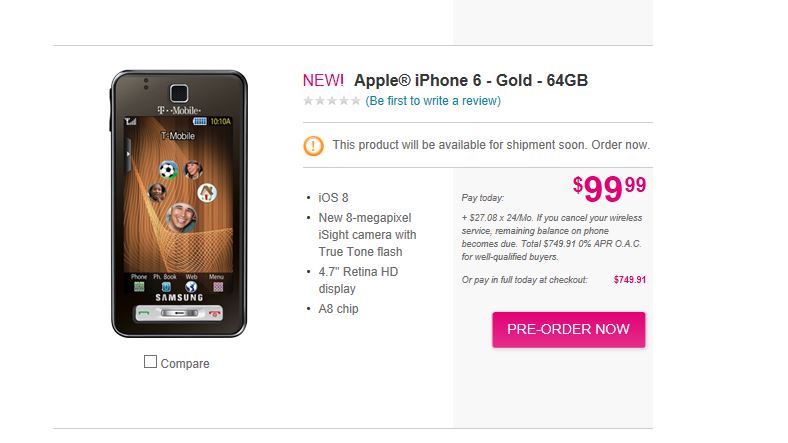Click the large smiling face photo on phone
This screenshot has width=788, height=443.
point(180,217)
